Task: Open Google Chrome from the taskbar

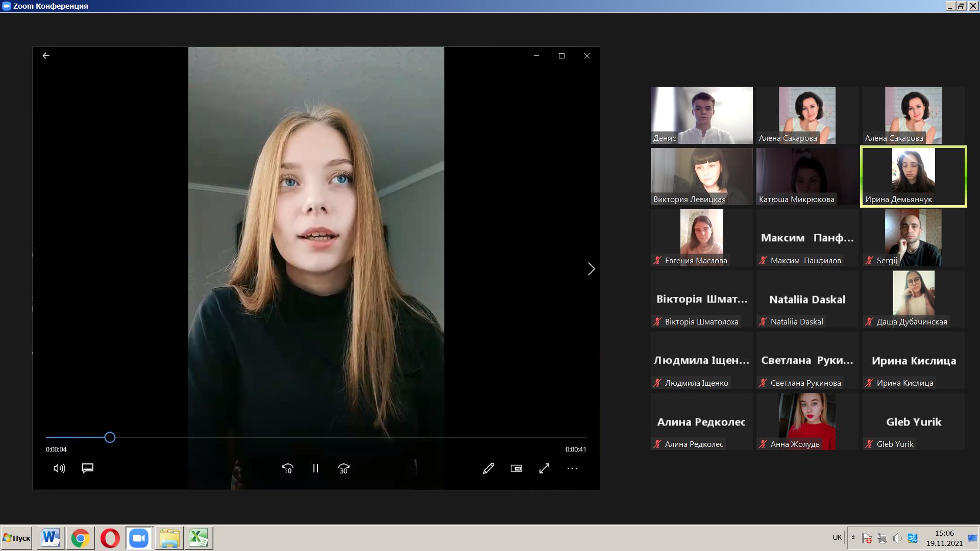Action: tap(80, 538)
